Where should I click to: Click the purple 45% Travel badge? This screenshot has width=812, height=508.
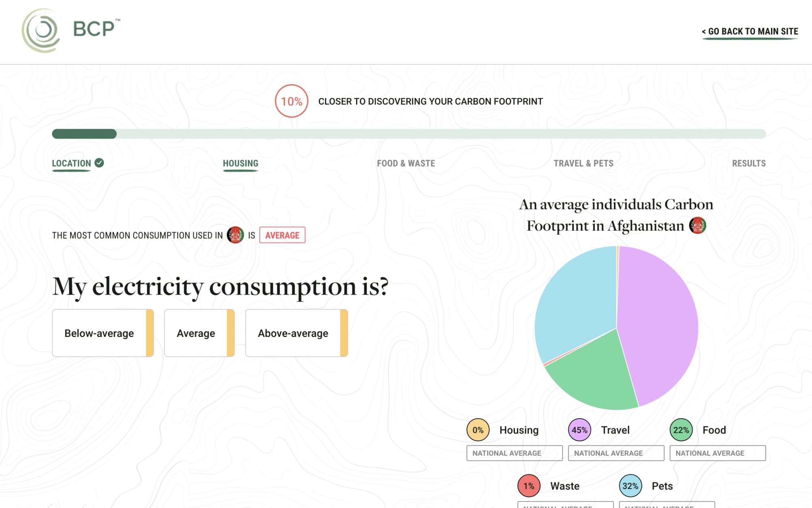[x=579, y=430]
